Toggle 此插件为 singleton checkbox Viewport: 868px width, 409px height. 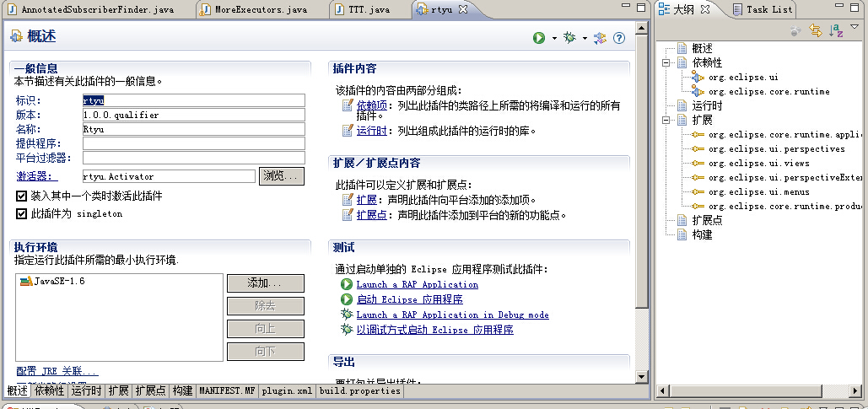[x=22, y=213]
